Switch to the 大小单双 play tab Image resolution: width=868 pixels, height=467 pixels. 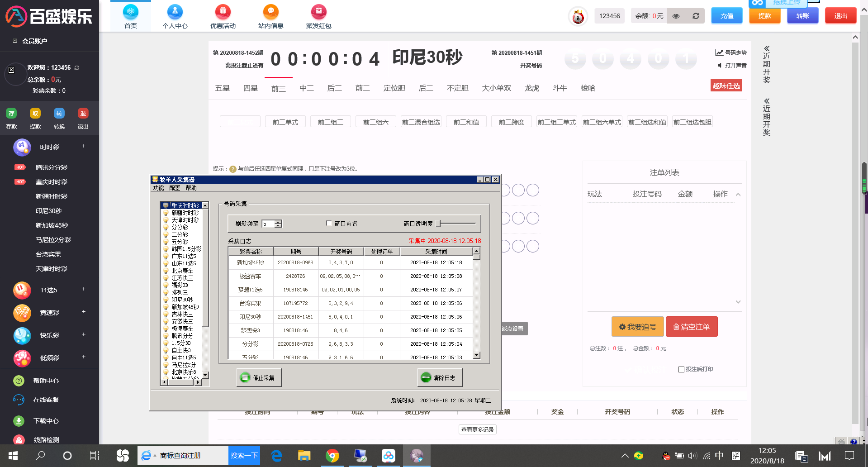pyautogui.click(x=496, y=88)
